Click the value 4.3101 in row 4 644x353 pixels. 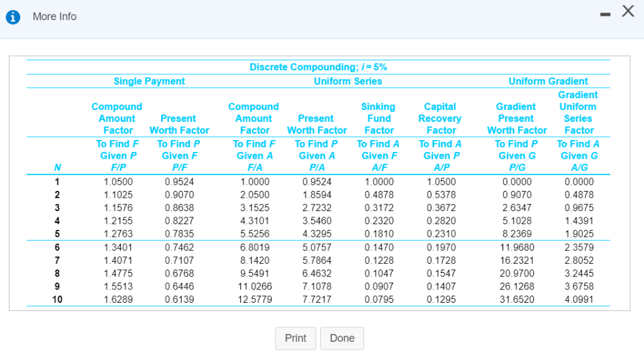click(255, 221)
